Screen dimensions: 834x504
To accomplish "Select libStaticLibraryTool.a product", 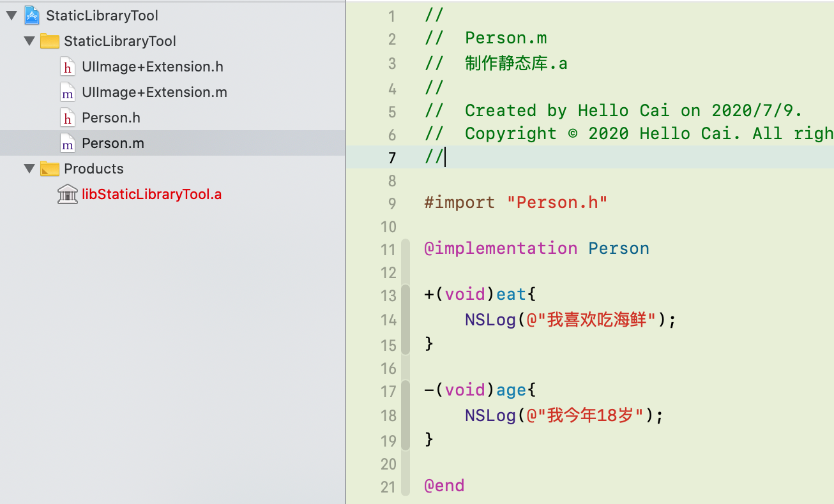I will 152,194.
